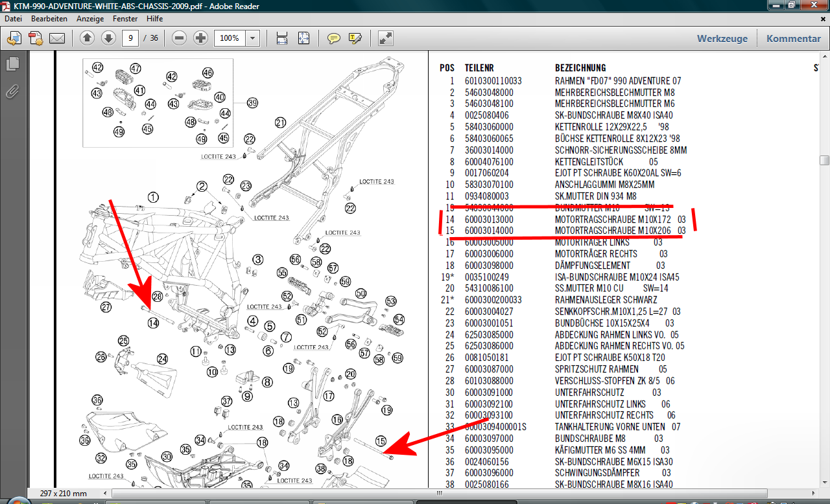
Task: Select the highlight text tool
Action: click(x=355, y=38)
